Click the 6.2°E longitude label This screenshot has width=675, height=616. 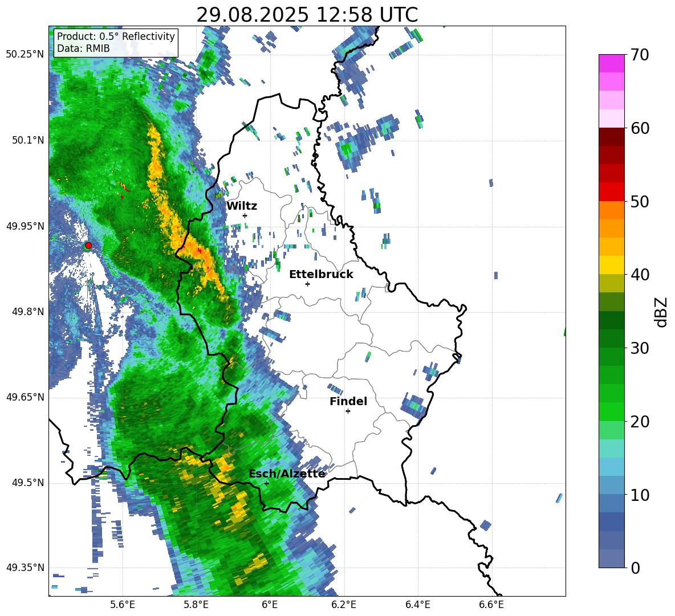point(344,605)
